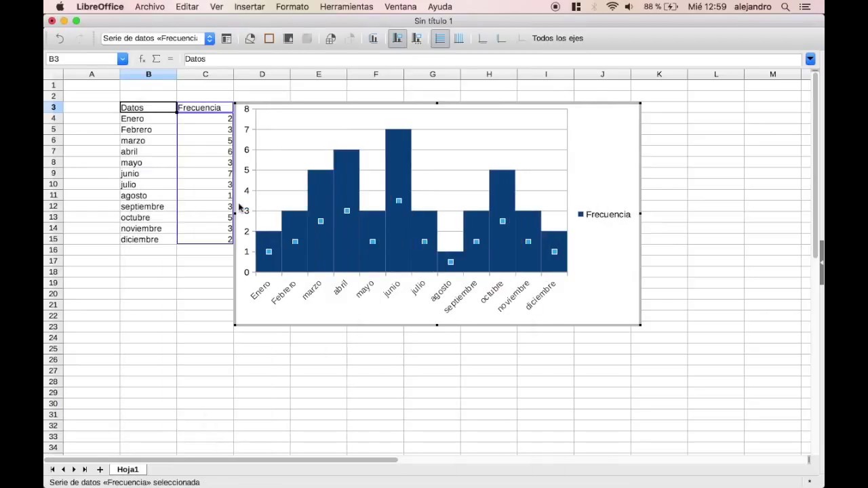Click the equals Function icon
Screen dimensions: 868x488
(x=170, y=59)
